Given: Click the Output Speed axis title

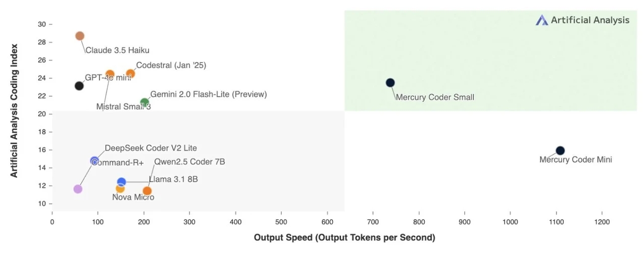Looking at the screenshot, I should point(344,237).
